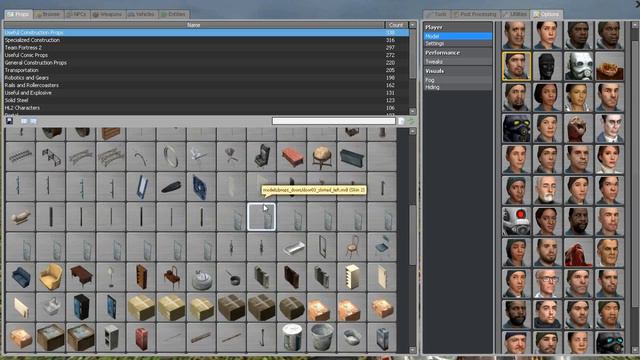This screenshot has width=640, height=360.
Task: Collapse the Performance options category
Action: click(458, 53)
